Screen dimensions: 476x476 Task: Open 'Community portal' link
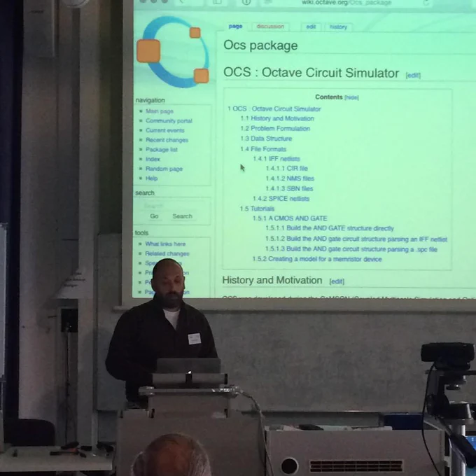point(169,121)
